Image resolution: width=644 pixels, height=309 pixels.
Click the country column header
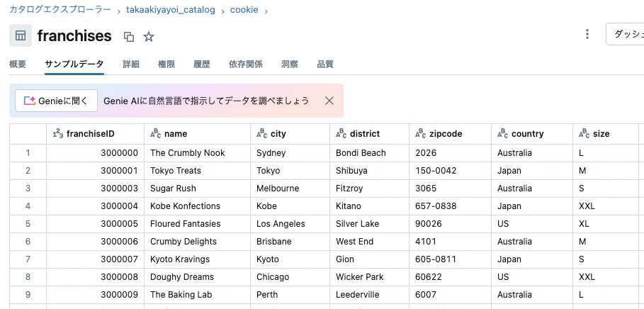tap(532, 134)
